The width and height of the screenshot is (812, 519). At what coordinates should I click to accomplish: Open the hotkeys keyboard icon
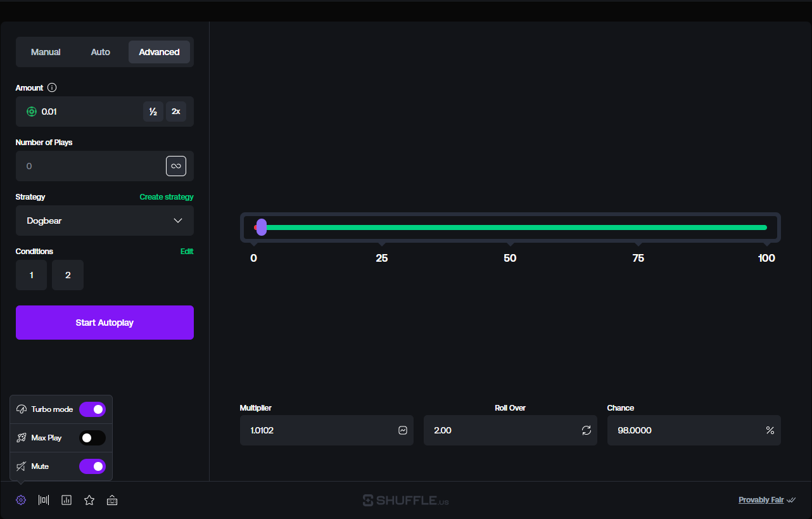pyautogui.click(x=112, y=500)
